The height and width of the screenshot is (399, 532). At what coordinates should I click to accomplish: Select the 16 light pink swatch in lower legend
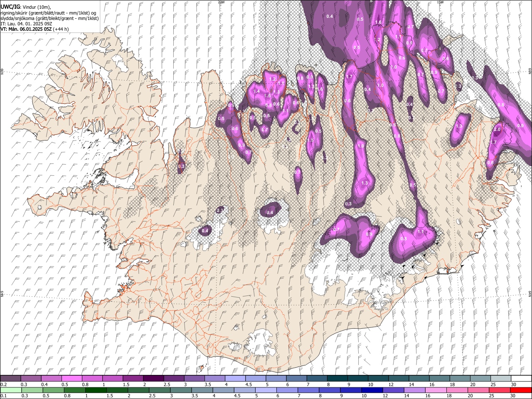436,390
